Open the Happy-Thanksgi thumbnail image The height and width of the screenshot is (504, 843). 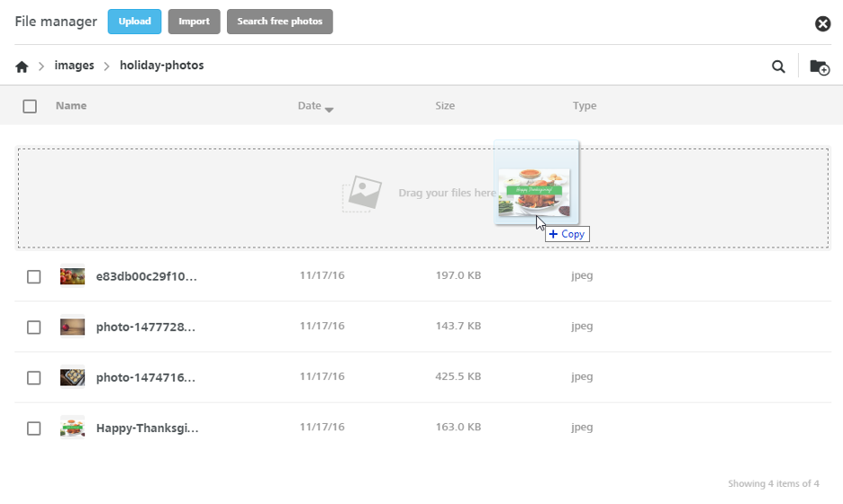(x=72, y=427)
